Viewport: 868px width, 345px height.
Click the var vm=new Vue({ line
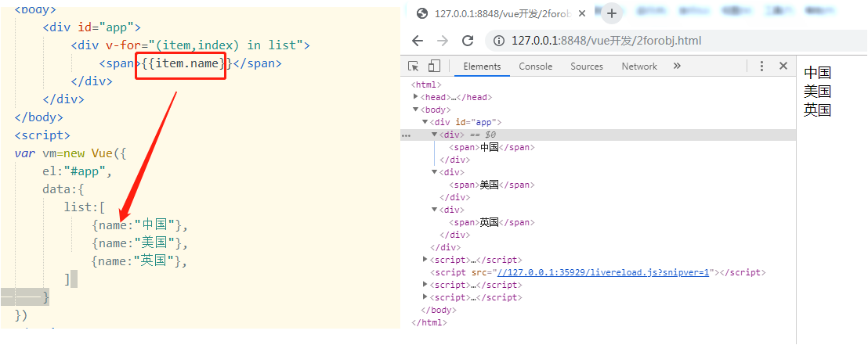point(71,153)
